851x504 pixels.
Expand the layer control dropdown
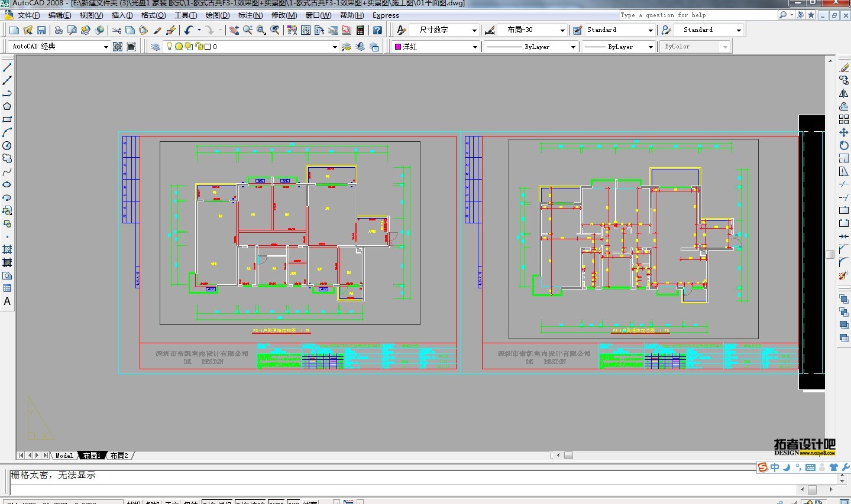[334, 47]
